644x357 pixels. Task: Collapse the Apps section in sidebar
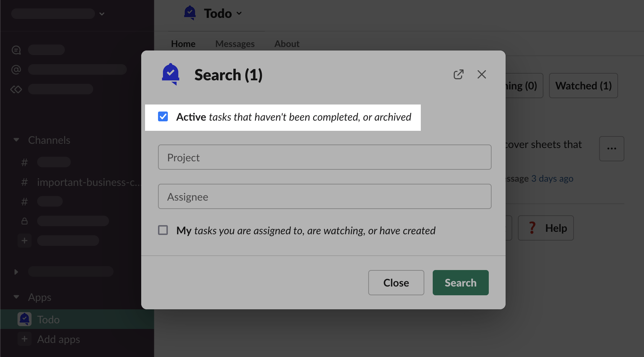pyautogui.click(x=16, y=297)
